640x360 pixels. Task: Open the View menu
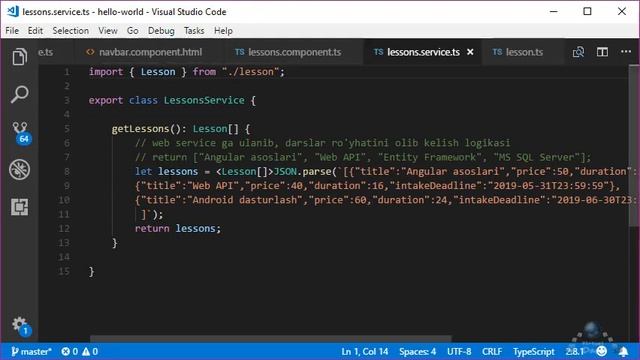point(108,31)
